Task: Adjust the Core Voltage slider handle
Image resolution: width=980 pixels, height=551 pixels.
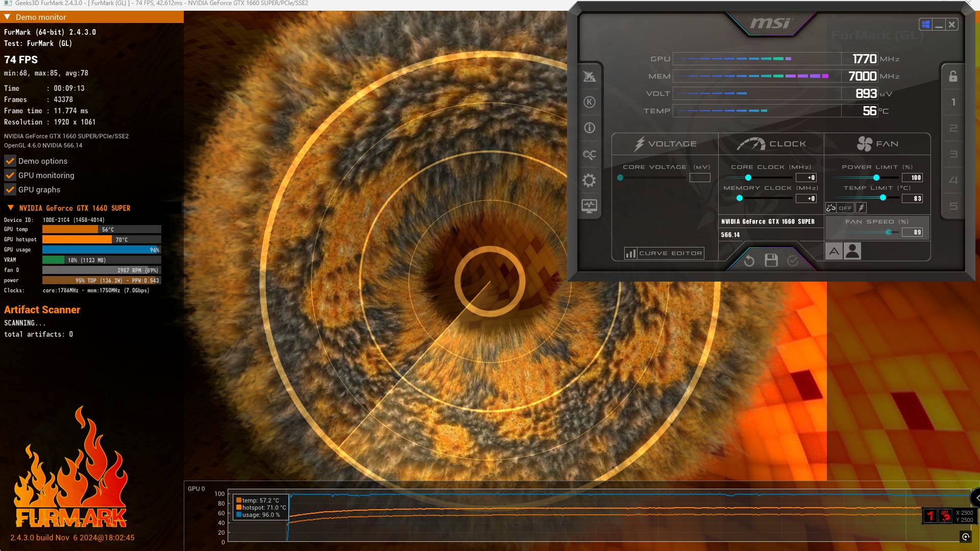Action: coord(620,178)
